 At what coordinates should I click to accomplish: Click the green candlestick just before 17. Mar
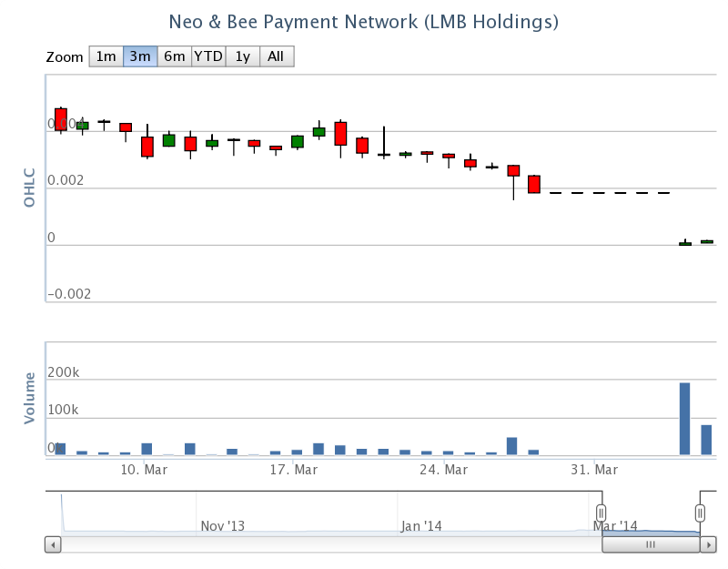[298, 141]
